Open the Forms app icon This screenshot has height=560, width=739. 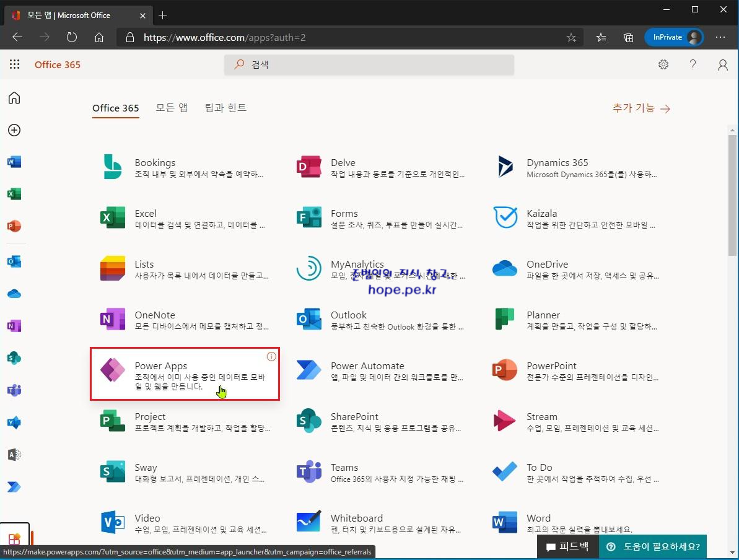[308, 217]
